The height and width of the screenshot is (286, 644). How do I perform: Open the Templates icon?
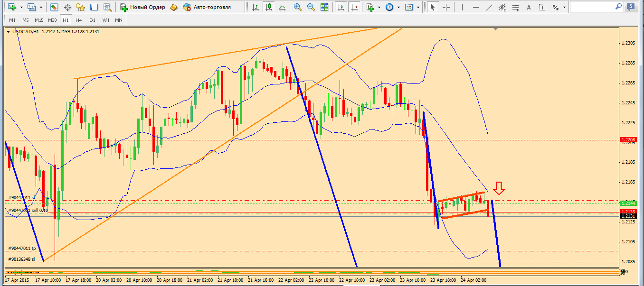409,7
